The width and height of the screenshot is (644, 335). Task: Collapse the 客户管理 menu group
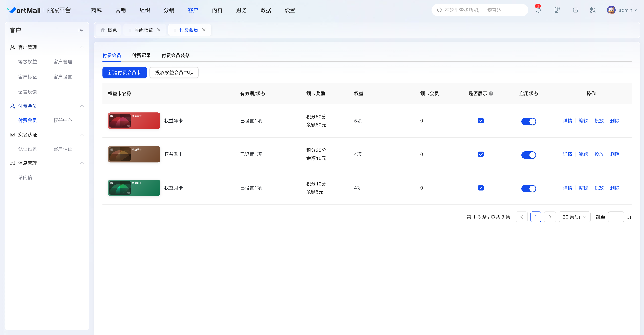tap(82, 47)
